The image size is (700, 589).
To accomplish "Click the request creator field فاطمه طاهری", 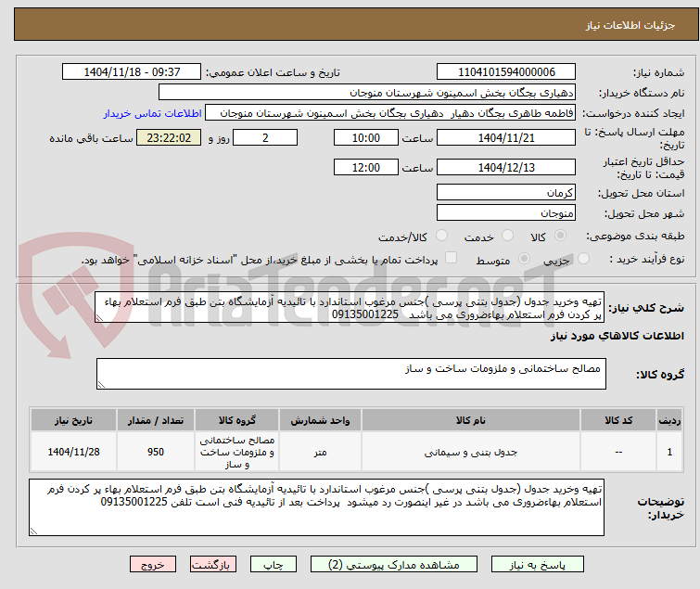I will [x=390, y=113].
